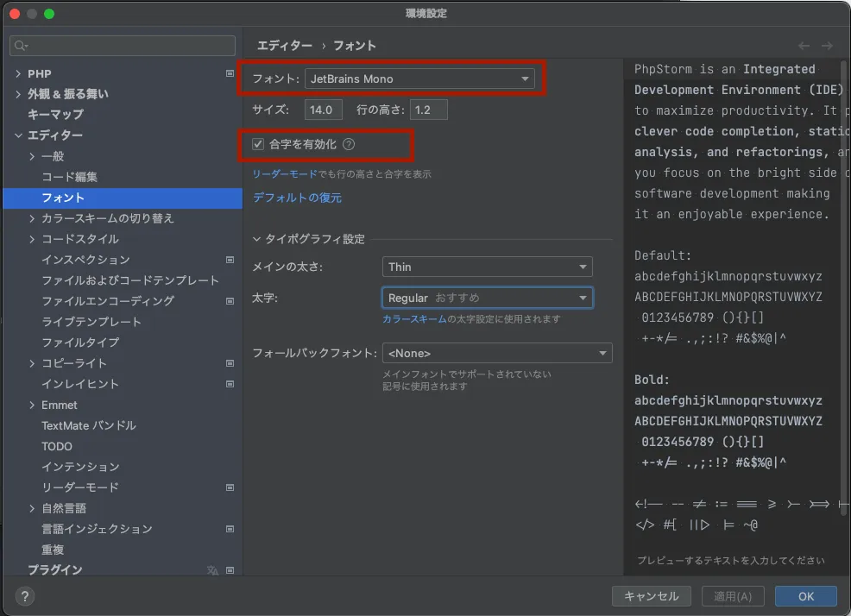Click the help question mark button
Viewport: 851px width, 616px height.
click(25, 596)
